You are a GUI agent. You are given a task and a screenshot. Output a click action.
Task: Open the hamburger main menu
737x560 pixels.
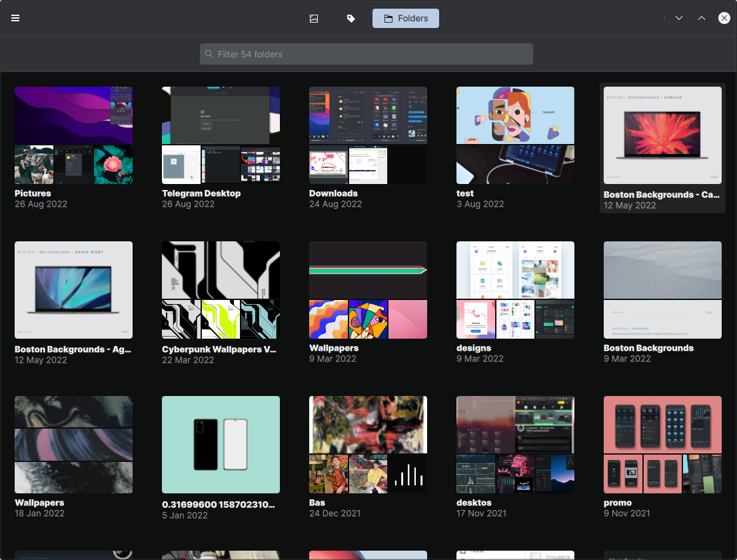(15, 18)
